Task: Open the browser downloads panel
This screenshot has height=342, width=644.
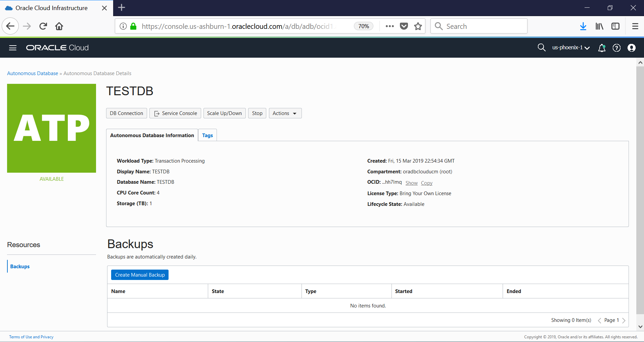Action: click(x=583, y=26)
